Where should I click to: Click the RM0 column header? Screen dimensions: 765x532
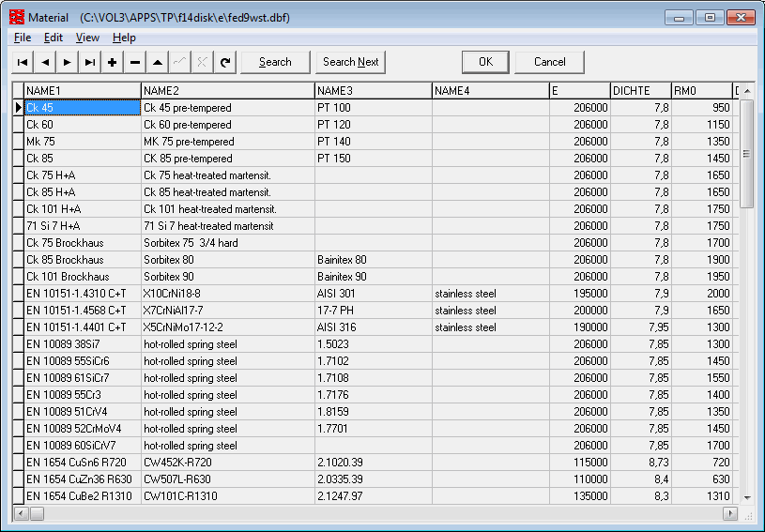[x=701, y=91]
